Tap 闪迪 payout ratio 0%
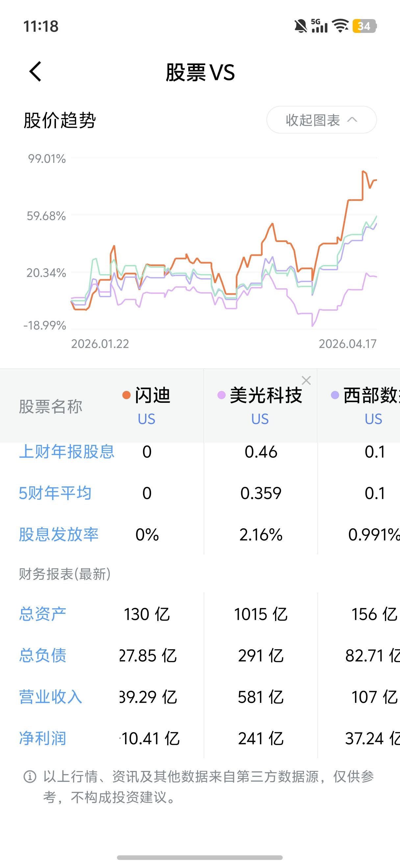The image size is (400, 868). pyautogui.click(x=147, y=535)
